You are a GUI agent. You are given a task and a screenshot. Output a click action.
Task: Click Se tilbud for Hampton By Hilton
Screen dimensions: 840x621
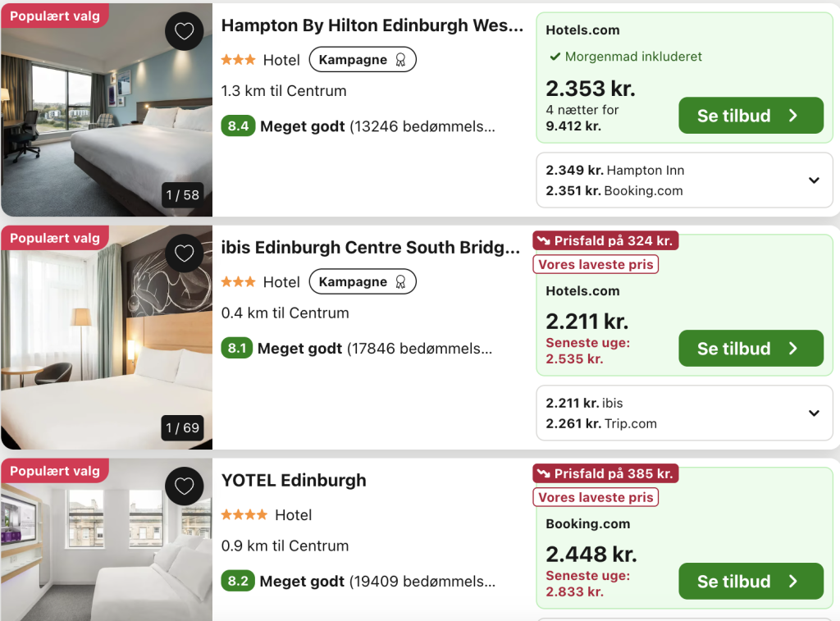[x=751, y=116]
